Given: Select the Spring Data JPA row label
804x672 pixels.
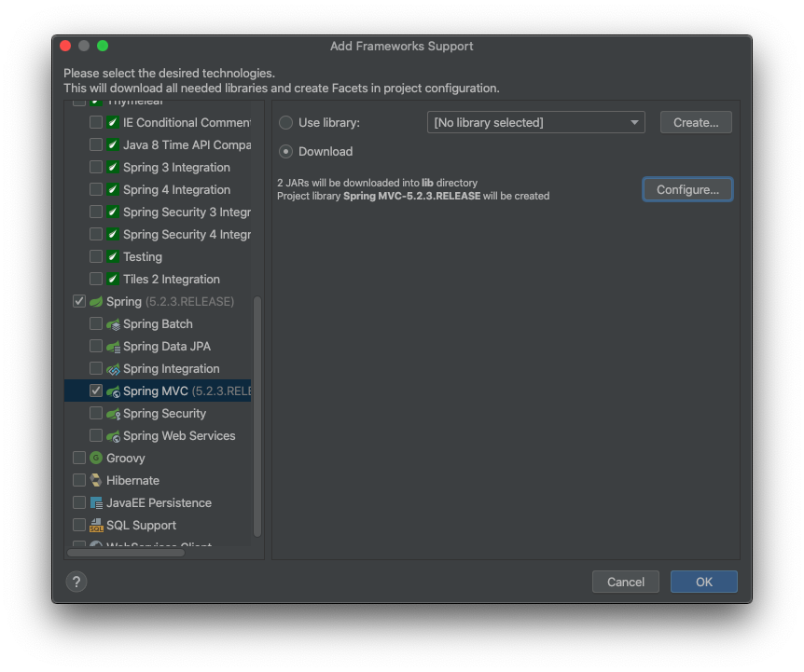Looking at the screenshot, I should pos(167,347).
